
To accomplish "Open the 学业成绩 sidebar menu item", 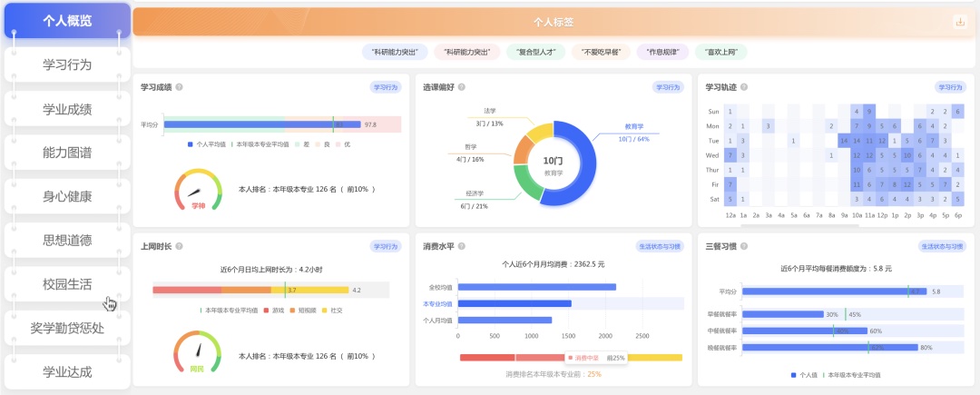I will click(67, 109).
